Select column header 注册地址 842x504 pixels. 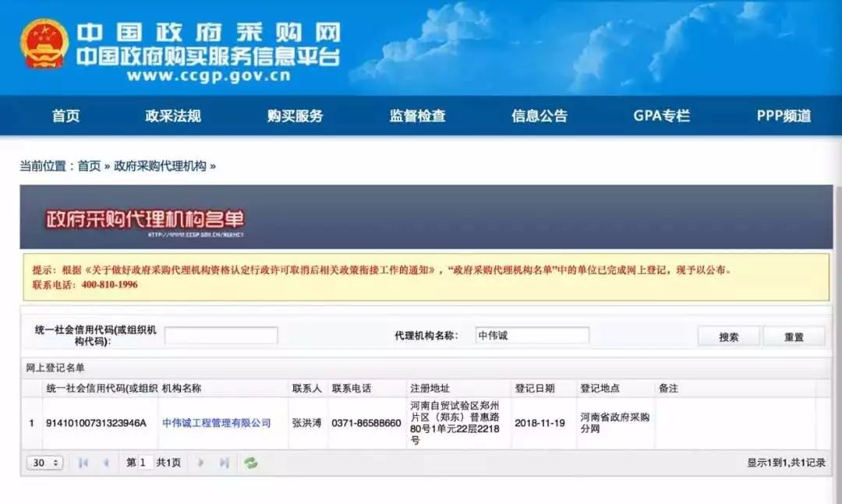[430, 388]
